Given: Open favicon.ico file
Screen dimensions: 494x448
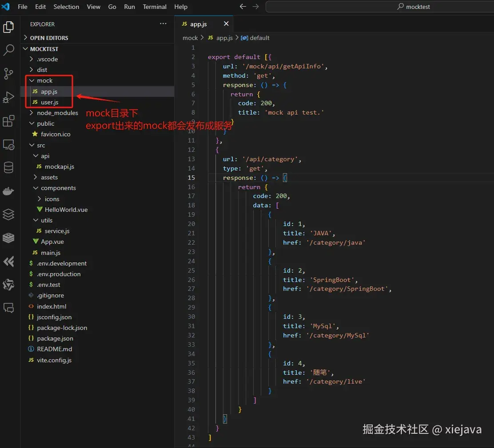Looking at the screenshot, I should (x=97, y=134).
